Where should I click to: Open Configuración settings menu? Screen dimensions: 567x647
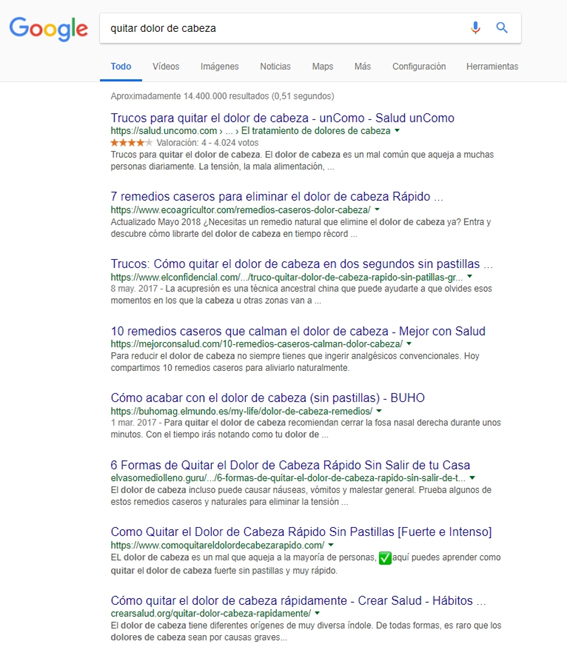419,66
